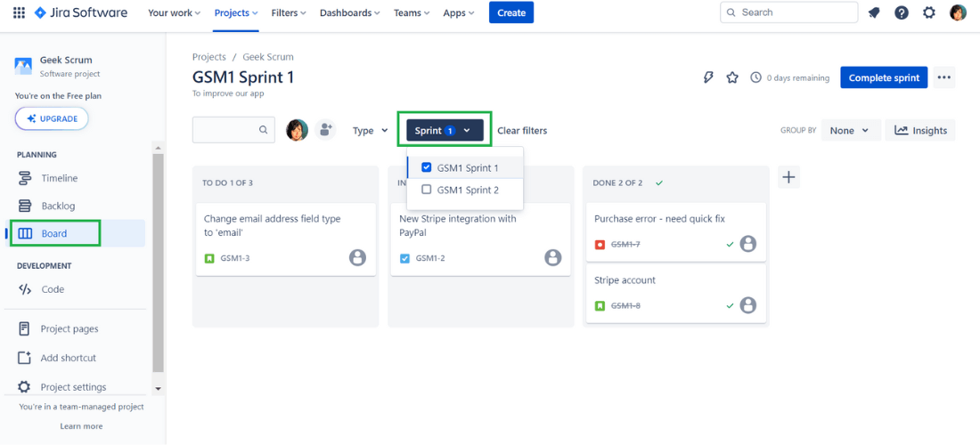
Task: Select Board in the sidebar
Action: tap(75, 233)
